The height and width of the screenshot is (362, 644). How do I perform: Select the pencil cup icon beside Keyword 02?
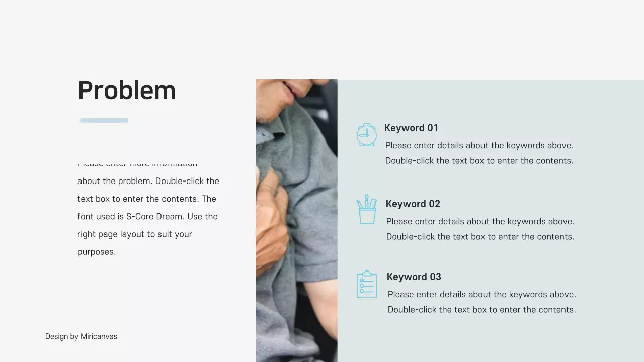pos(367,209)
